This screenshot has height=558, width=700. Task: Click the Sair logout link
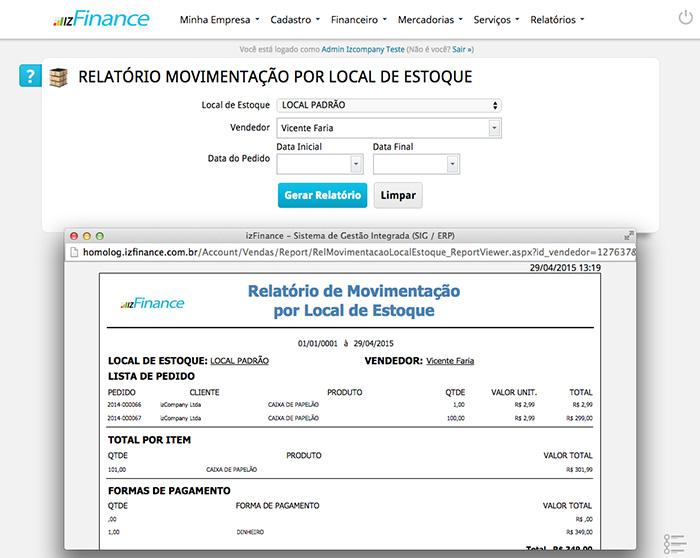[461, 48]
